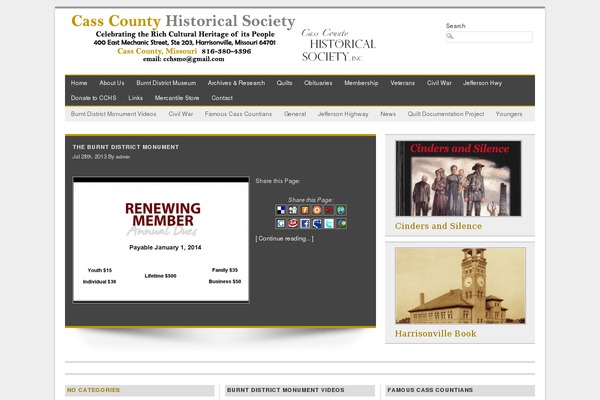
Task: Go to Burnt District Museum menu
Action: point(166,83)
